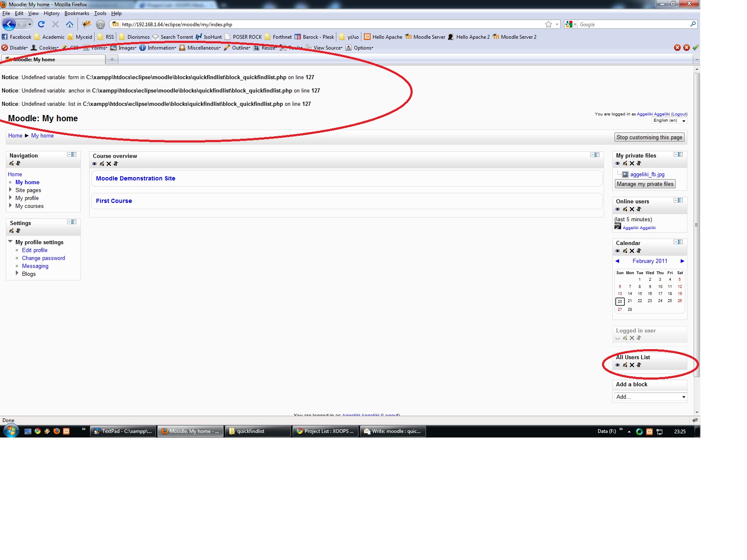The height and width of the screenshot is (560, 747).
Task: Hide the Course overview block (eye icon)
Action: click(95, 164)
